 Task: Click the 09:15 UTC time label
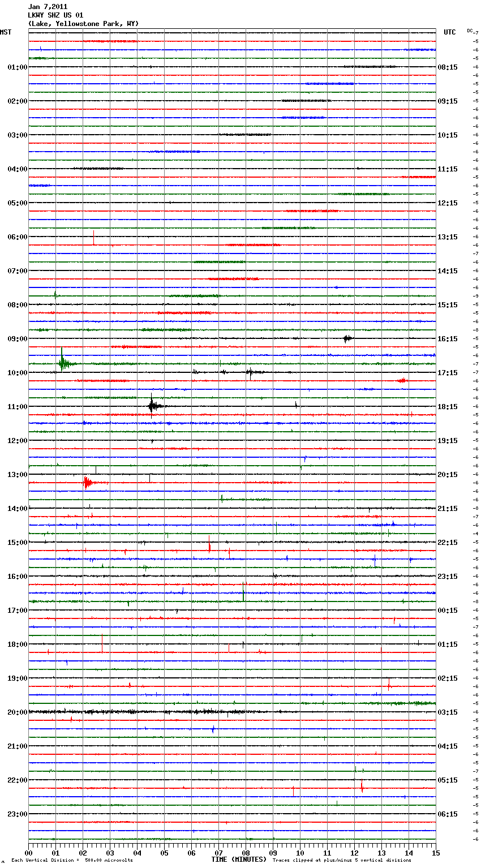tap(448, 101)
